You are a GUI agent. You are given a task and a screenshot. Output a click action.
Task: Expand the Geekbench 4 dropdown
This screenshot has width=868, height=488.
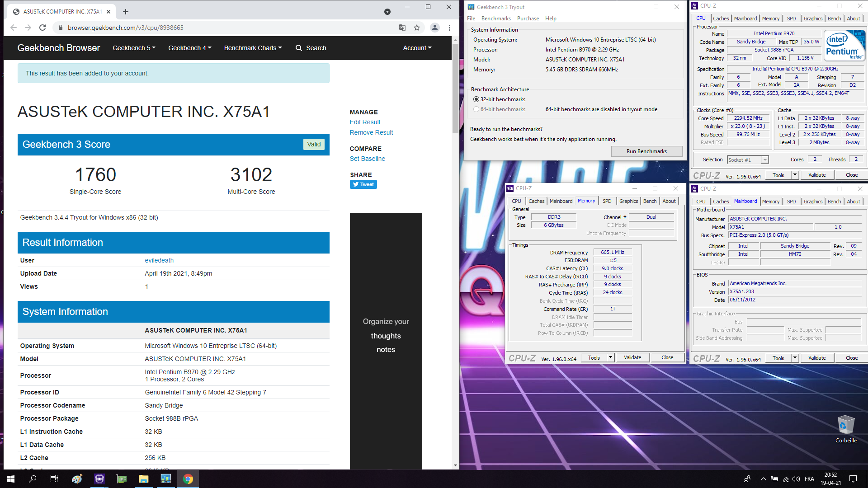click(189, 48)
